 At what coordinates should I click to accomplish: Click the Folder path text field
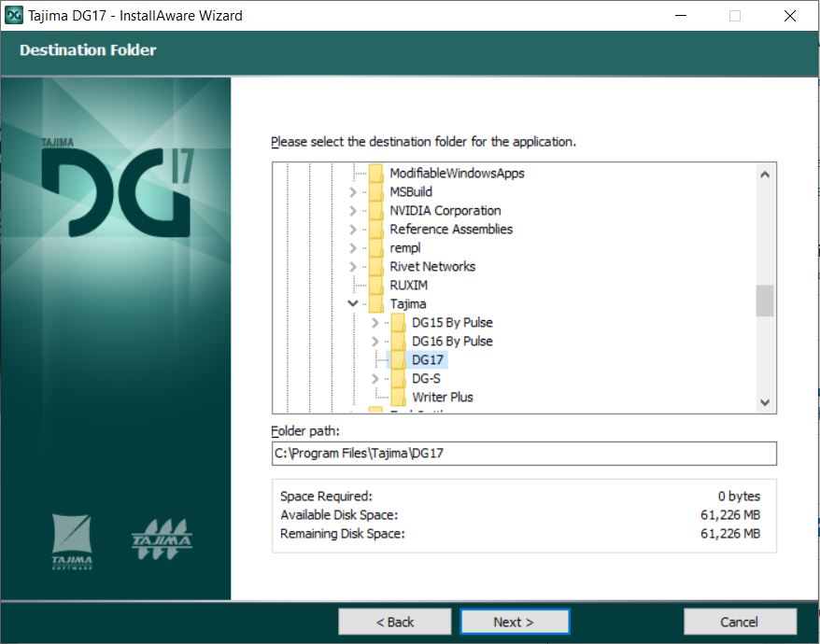(524, 454)
